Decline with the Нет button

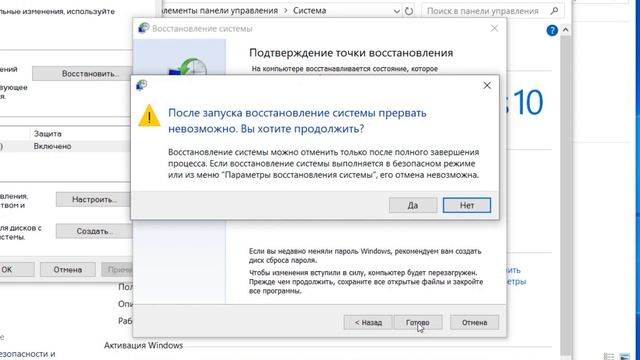[x=467, y=205]
